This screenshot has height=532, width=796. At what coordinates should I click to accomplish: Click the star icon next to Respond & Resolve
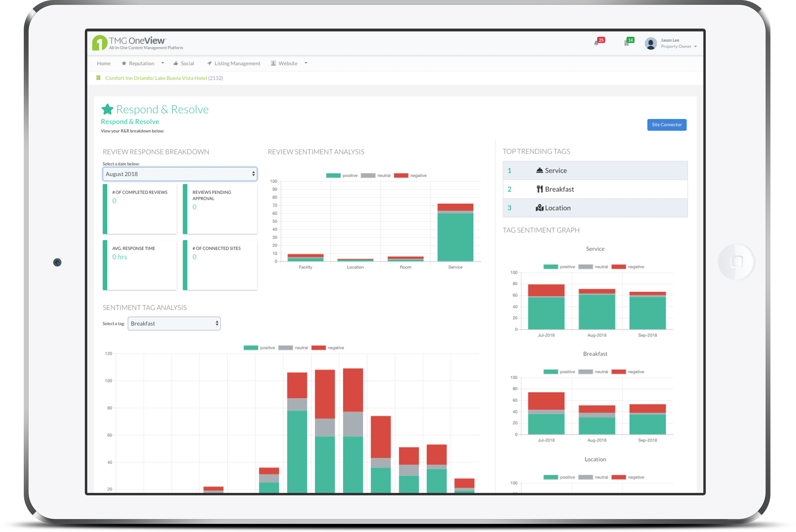pyautogui.click(x=107, y=109)
